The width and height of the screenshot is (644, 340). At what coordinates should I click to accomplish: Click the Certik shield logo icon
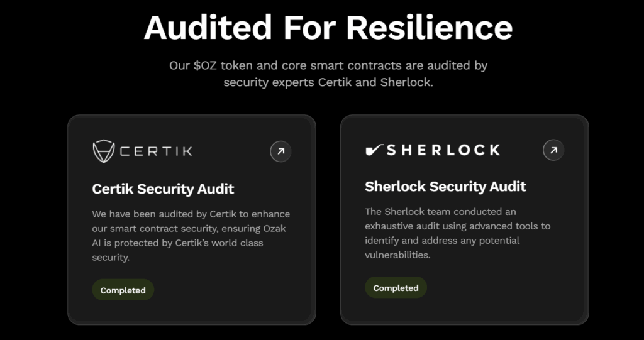pyautogui.click(x=103, y=151)
